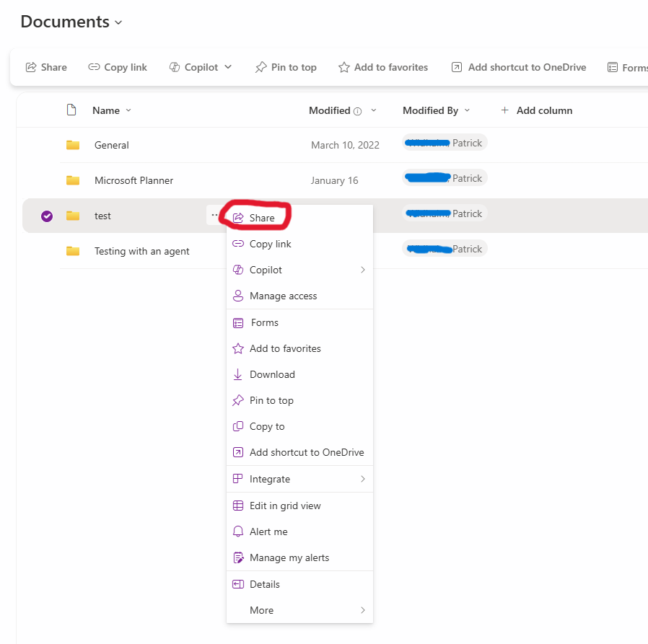The image size is (648, 644).
Task: Click the Alert me bell icon
Action: (238, 531)
